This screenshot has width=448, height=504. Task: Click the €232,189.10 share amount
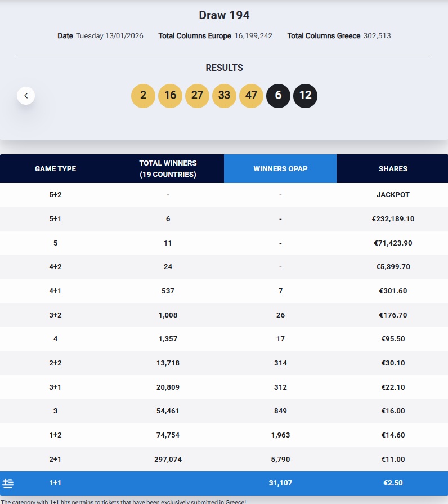pyautogui.click(x=393, y=218)
